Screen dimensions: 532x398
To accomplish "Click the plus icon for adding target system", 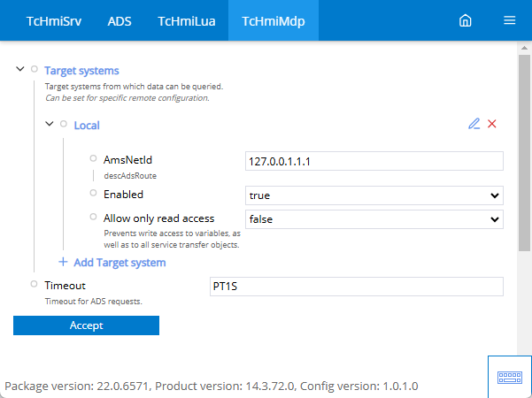I will pyautogui.click(x=63, y=262).
